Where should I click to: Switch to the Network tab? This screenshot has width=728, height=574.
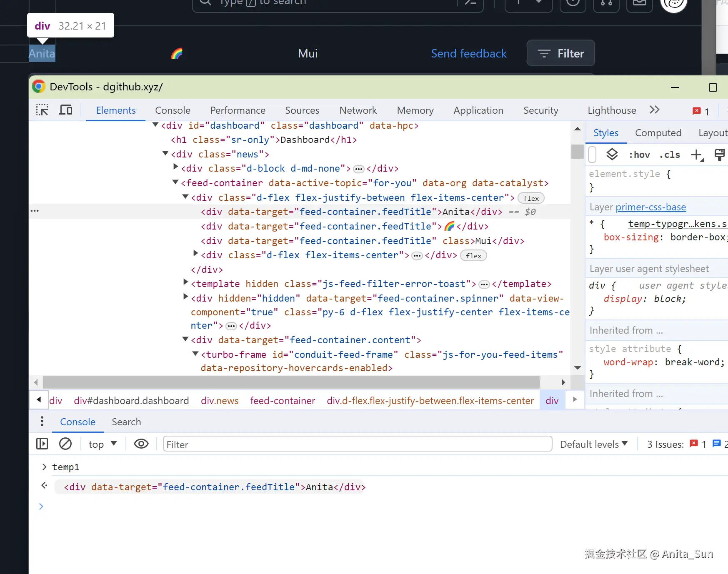pos(358,110)
